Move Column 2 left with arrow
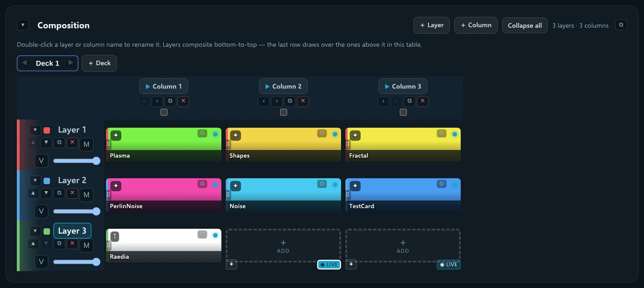Image resolution: width=644 pixels, height=288 pixels. click(x=264, y=101)
